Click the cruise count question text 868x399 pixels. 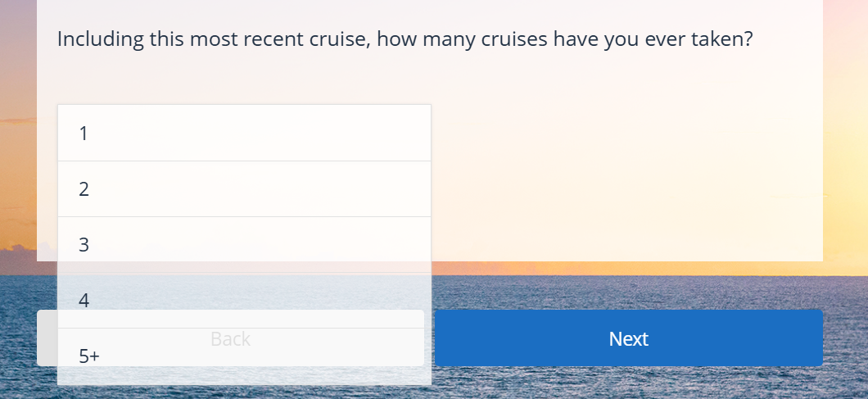405,39
